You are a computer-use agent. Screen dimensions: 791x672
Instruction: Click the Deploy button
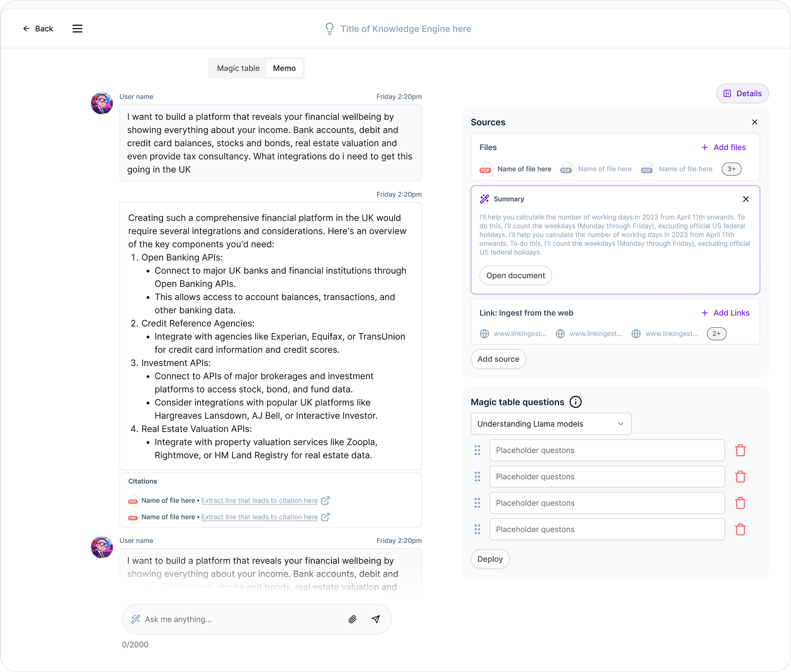[x=490, y=559]
